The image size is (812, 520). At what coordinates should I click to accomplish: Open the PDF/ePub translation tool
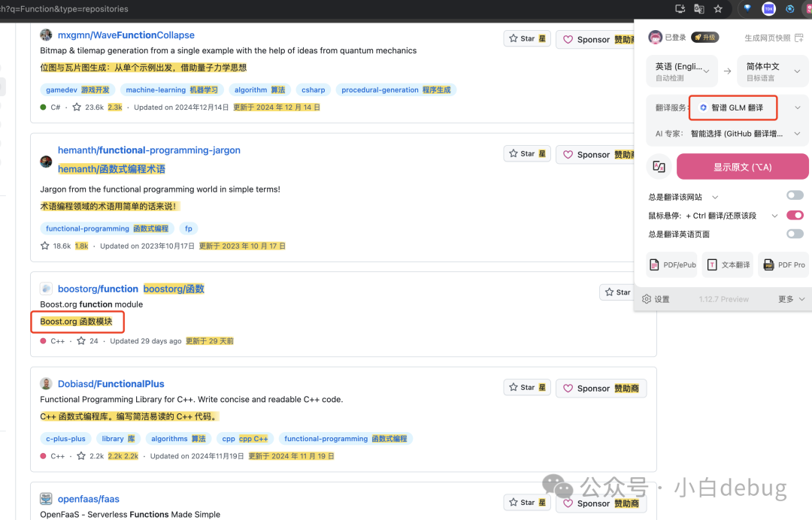pyautogui.click(x=672, y=265)
